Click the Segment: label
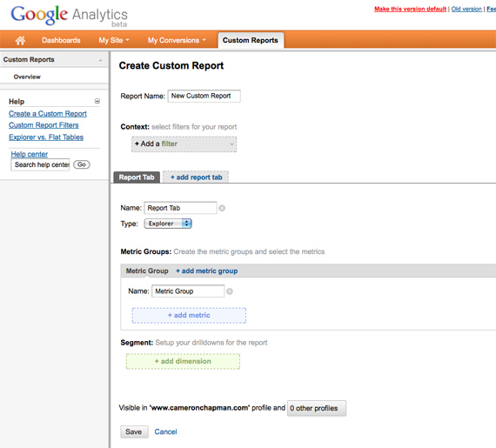 [137, 343]
